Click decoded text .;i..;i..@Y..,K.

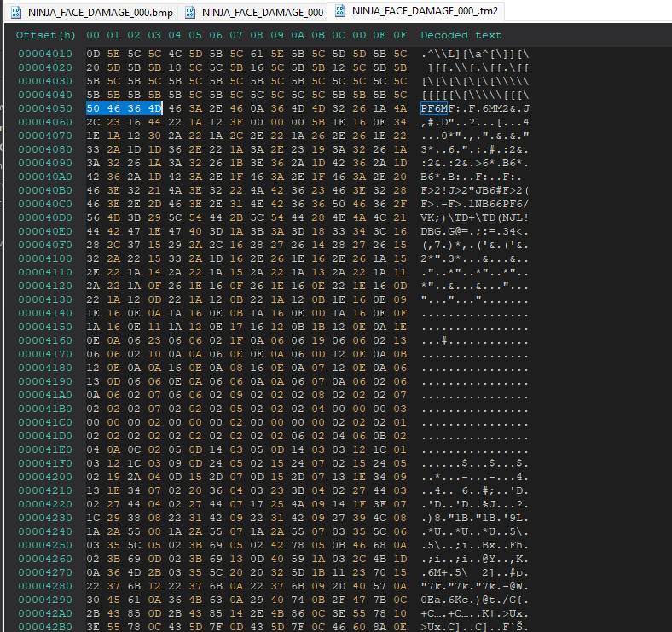475,559
